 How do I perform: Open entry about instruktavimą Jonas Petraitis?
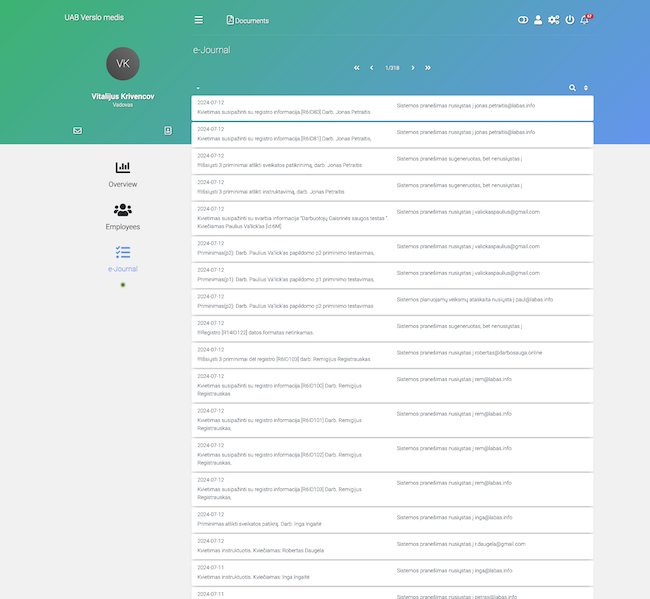392,188
